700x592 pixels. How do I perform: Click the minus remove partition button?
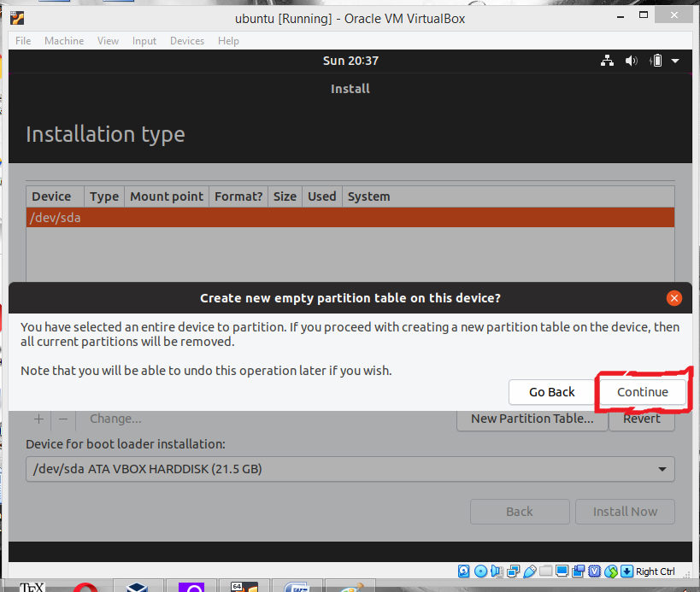(63, 419)
